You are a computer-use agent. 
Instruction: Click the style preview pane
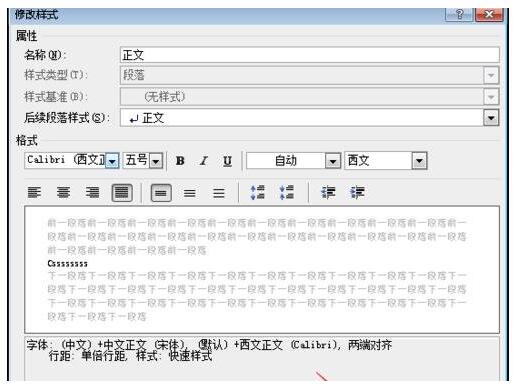[262, 269]
